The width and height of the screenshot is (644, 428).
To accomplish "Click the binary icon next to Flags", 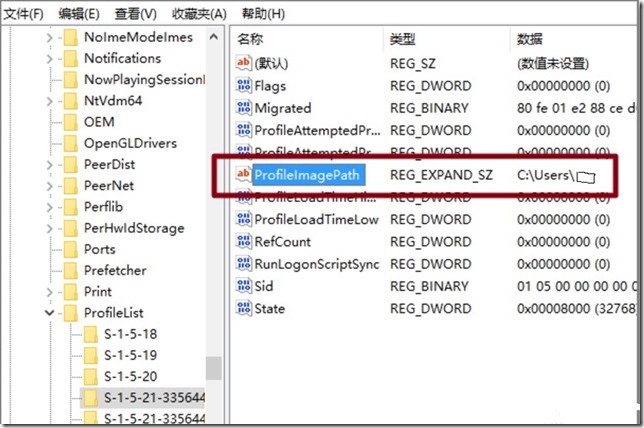I will [x=243, y=86].
